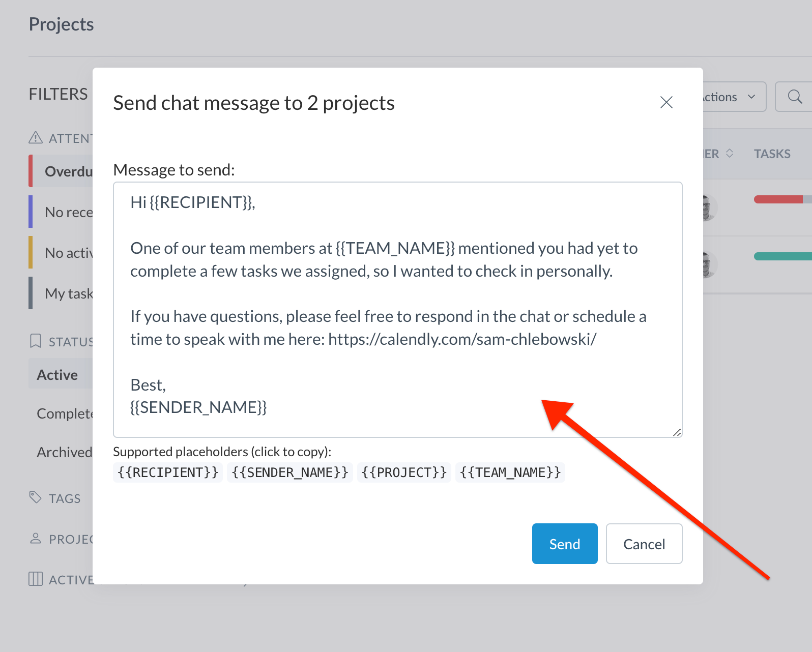This screenshot has height=652, width=812.
Task: Click the blue Send button
Action: [564, 544]
